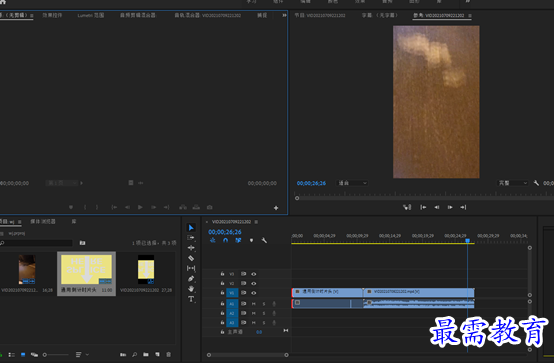Switch to Effect Controls tab
Image resolution: width=554 pixels, height=363 pixels.
pos(52,15)
